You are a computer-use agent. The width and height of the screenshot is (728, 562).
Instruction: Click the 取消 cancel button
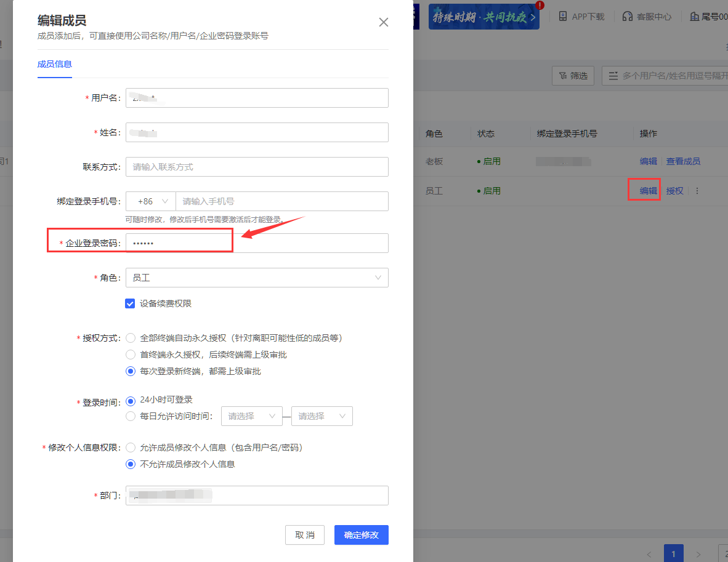pyautogui.click(x=304, y=535)
